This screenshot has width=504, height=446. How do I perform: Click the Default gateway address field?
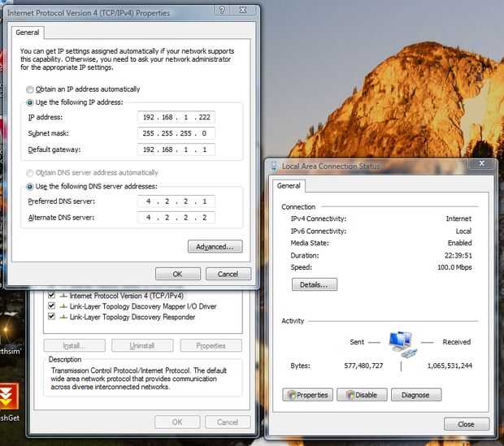176,149
